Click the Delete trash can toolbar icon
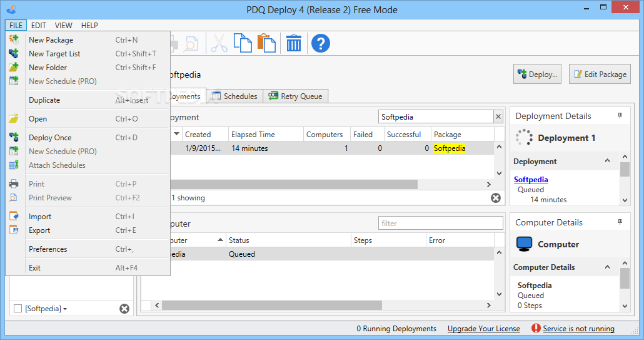The image size is (644, 340). click(294, 43)
